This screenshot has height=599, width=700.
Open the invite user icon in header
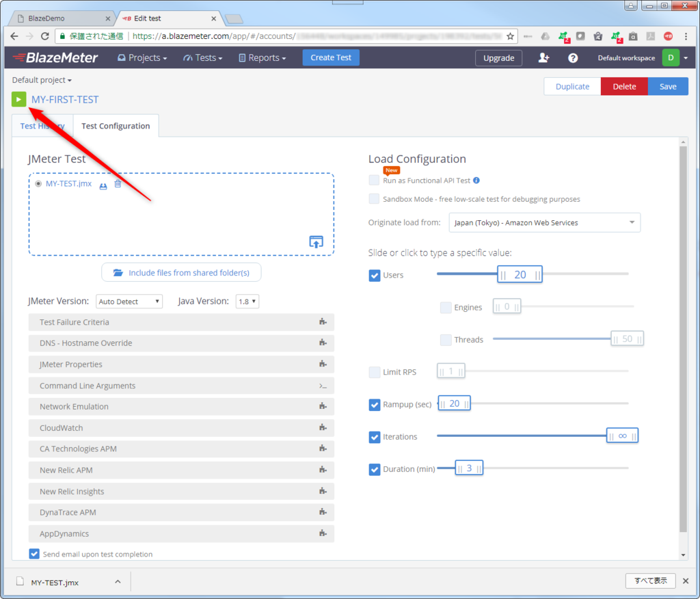(x=543, y=57)
